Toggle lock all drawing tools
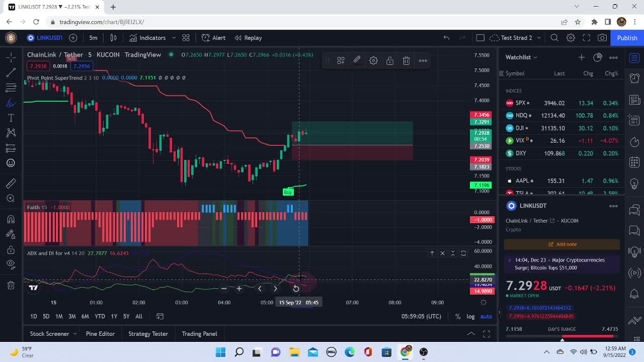 [11, 250]
